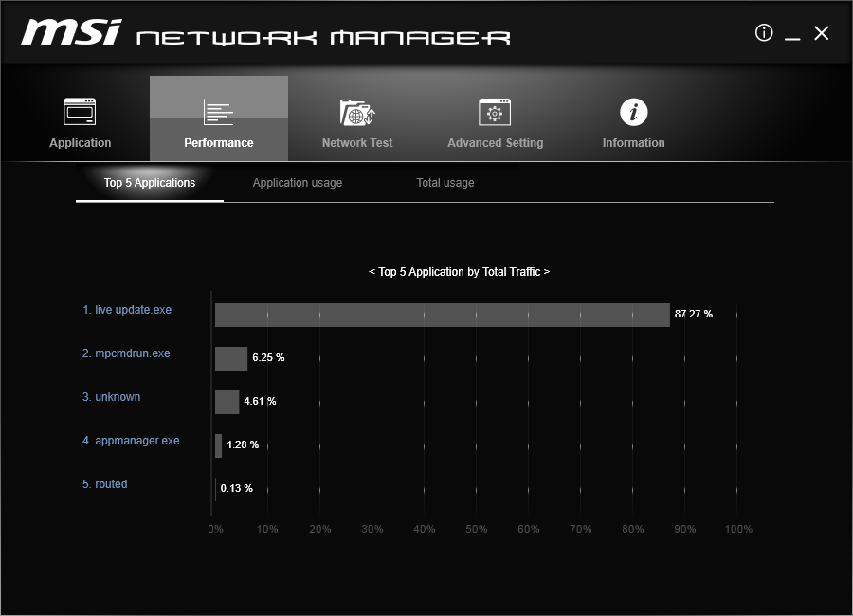This screenshot has height=616, width=853.
Task: Click the 0% axis label
Action: click(x=215, y=529)
